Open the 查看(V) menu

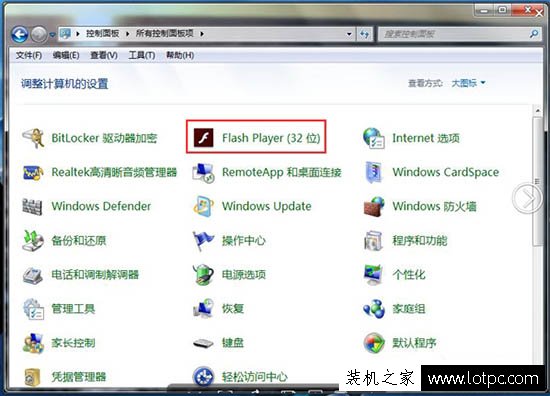pyautogui.click(x=104, y=55)
